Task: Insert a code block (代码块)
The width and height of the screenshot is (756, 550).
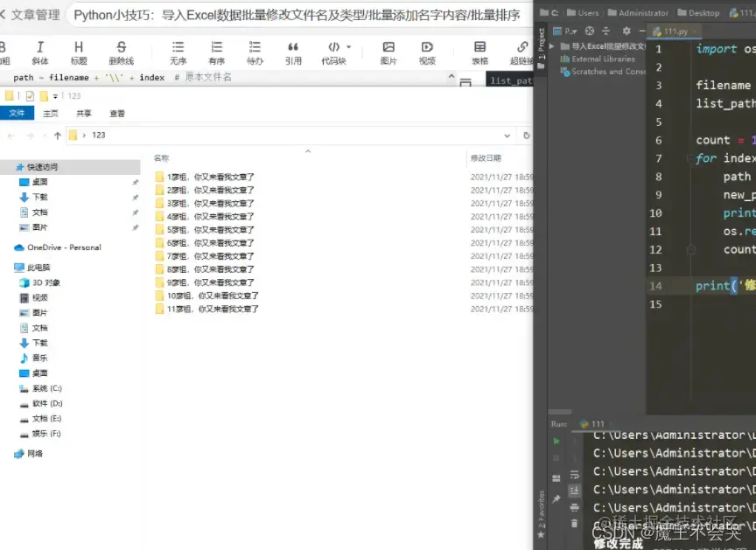Action: pyautogui.click(x=333, y=52)
